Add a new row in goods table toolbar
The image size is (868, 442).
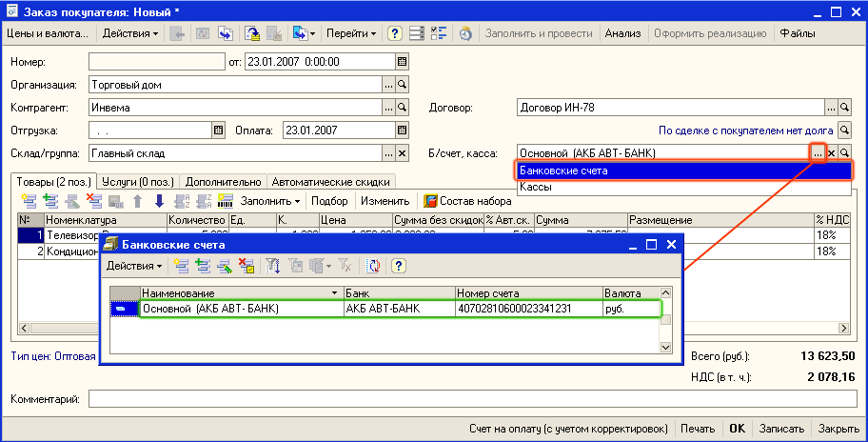pyautogui.click(x=29, y=201)
